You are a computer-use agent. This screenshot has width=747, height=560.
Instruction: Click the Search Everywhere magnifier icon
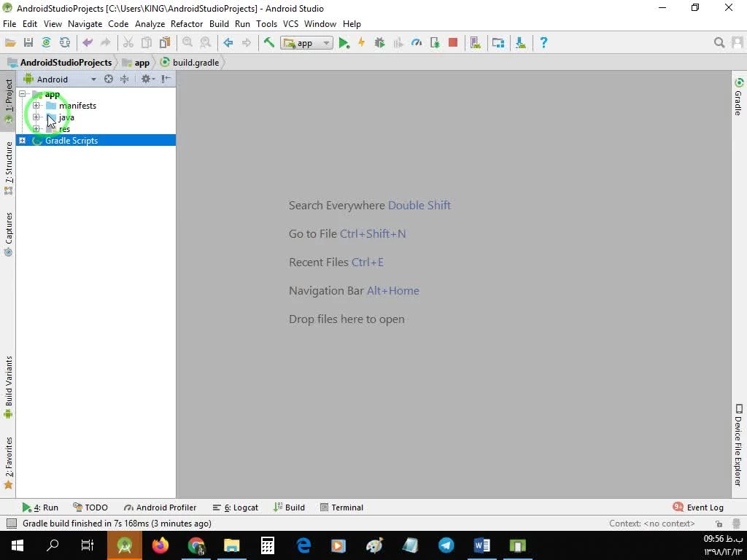click(719, 43)
